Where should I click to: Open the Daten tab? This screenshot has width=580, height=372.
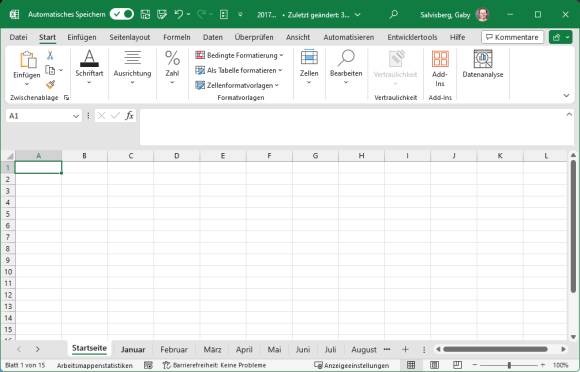point(213,37)
